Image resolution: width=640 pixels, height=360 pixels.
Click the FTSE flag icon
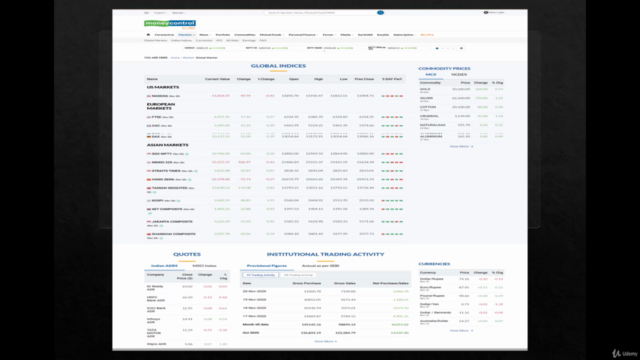149,117
